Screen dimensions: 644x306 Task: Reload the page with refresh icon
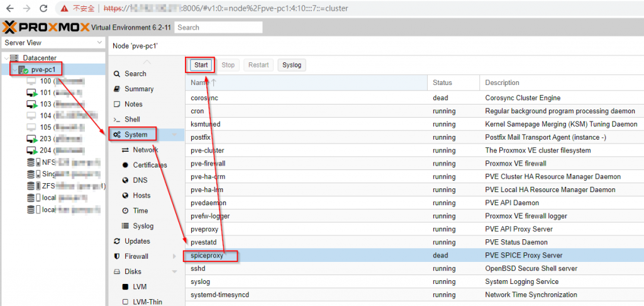[43, 8]
